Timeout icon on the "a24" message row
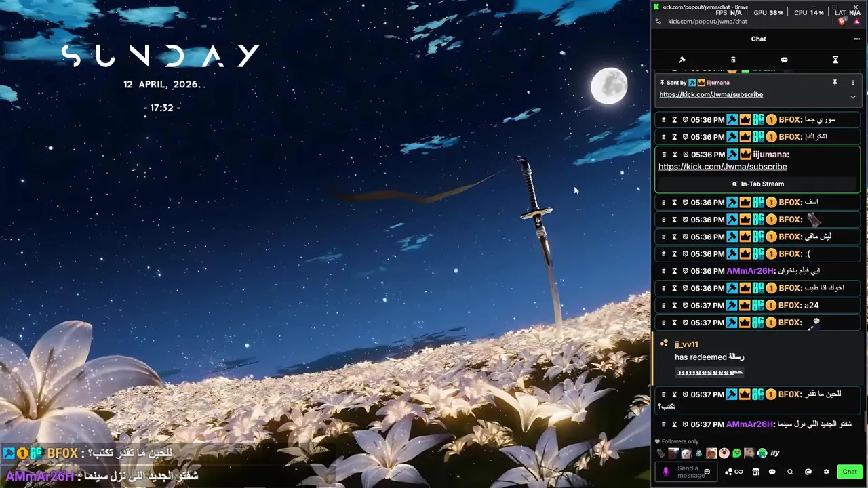The width and height of the screenshot is (868, 488). point(675,306)
